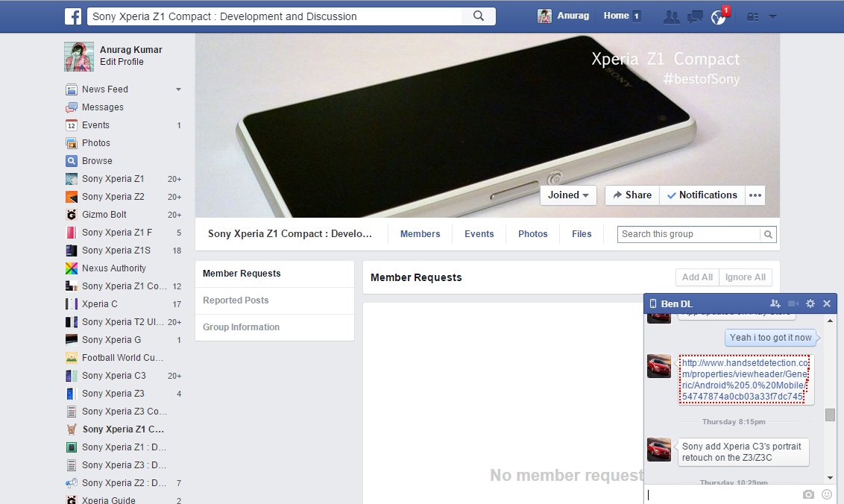Click the Sony Xperia Z3 Compact group icon
This screenshot has width=844, height=504.
tap(71, 411)
